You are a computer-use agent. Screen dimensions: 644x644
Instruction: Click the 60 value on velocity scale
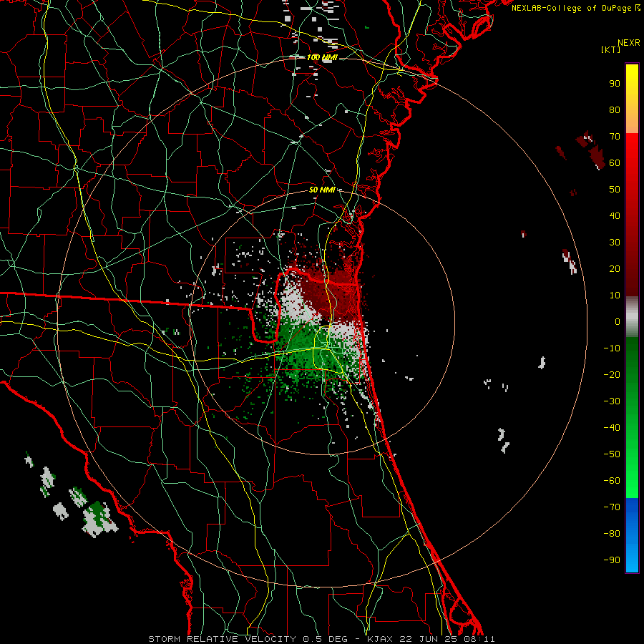(615, 163)
